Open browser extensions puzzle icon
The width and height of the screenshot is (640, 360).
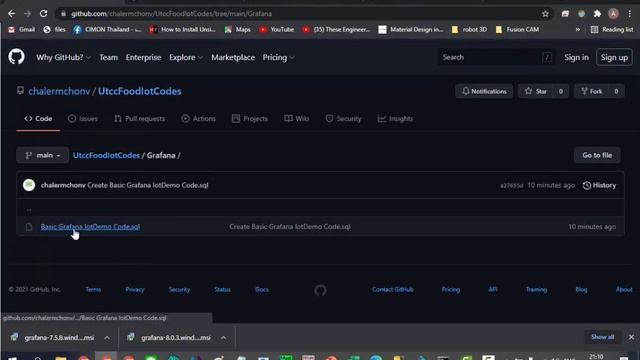(x=597, y=14)
